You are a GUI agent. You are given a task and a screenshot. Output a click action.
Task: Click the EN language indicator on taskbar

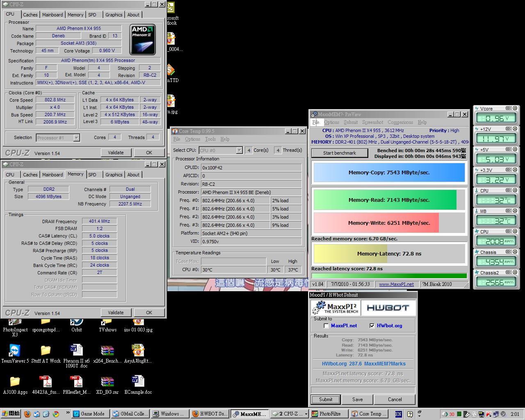point(398,414)
